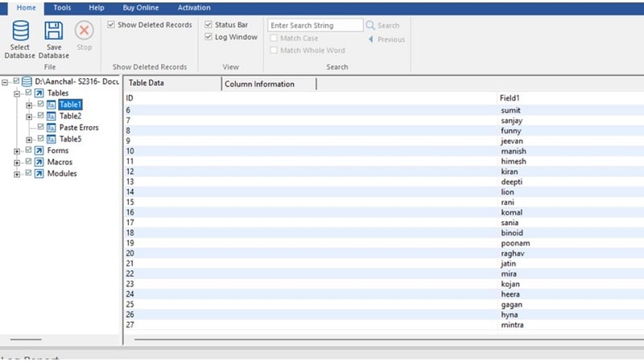Image resolution: width=644 pixels, height=362 pixels.
Task: Click the Previous arrow icon
Action: (x=371, y=39)
